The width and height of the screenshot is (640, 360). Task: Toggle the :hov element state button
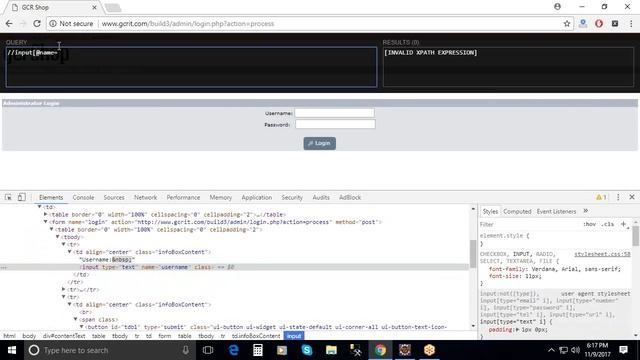point(589,224)
